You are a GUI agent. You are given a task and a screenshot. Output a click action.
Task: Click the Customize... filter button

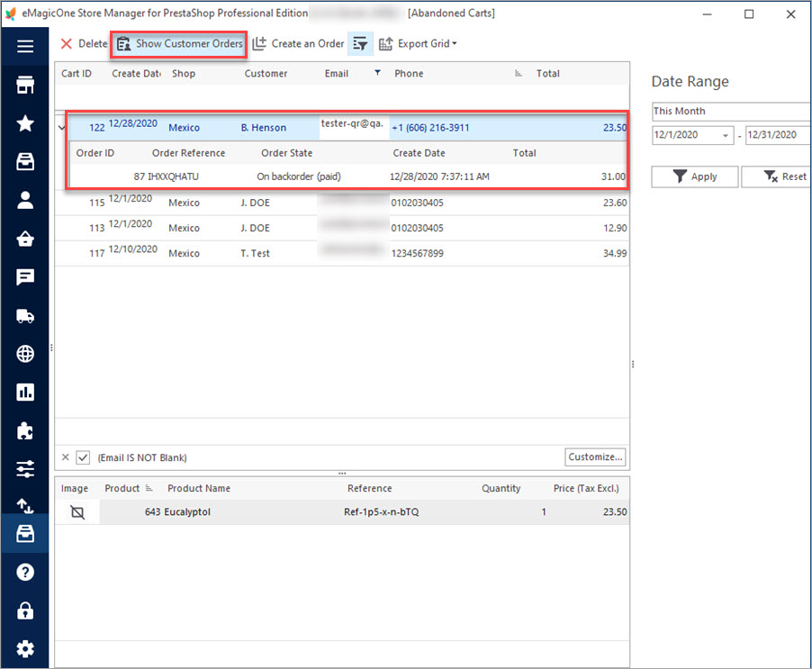tap(595, 457)
